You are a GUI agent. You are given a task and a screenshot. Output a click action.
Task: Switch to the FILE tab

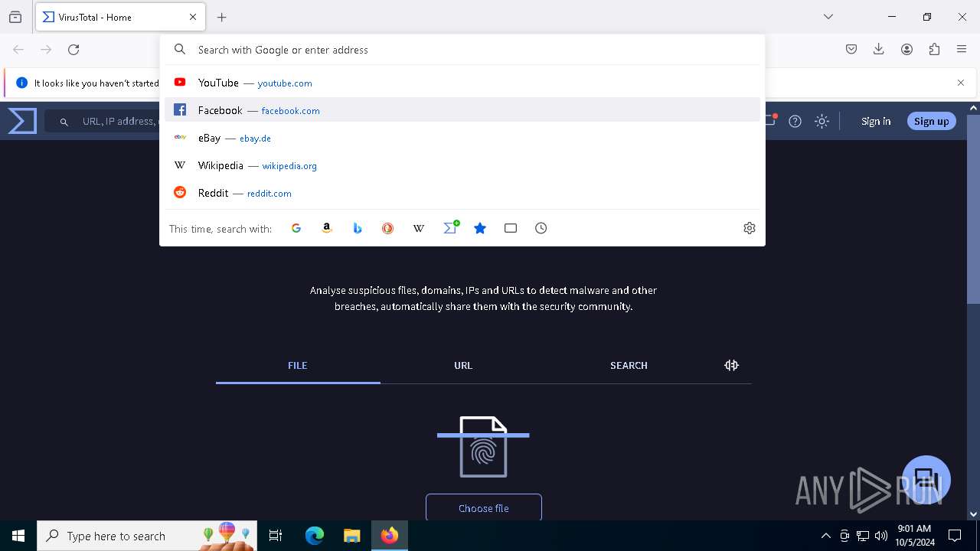298,366
